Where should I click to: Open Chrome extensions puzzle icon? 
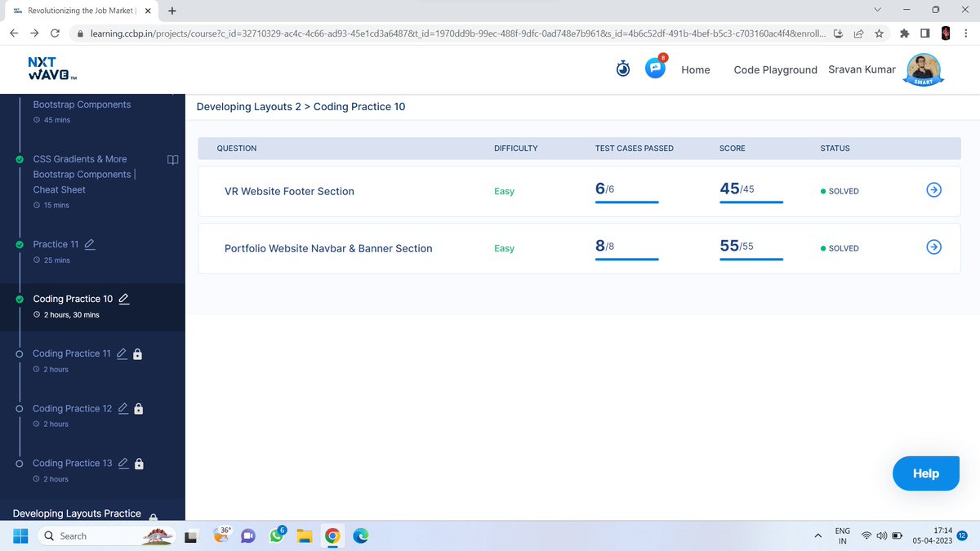coord(904,33)
